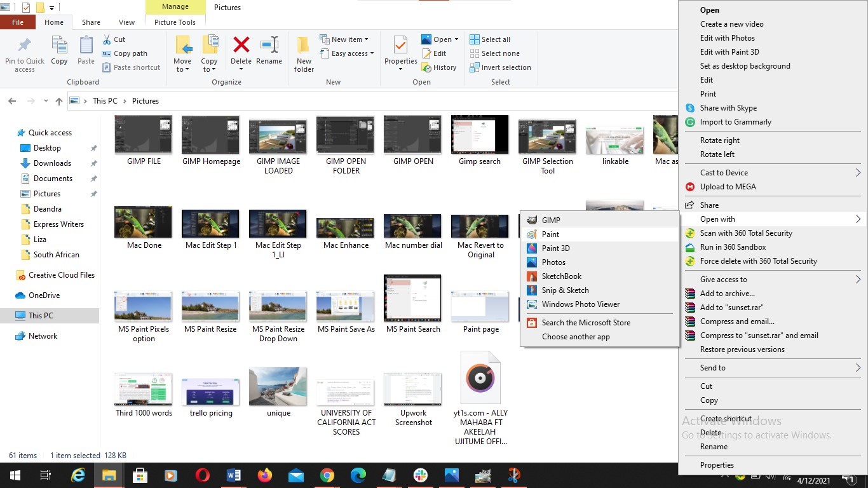Open Opera browser from the taskbar

coord(203,475)
